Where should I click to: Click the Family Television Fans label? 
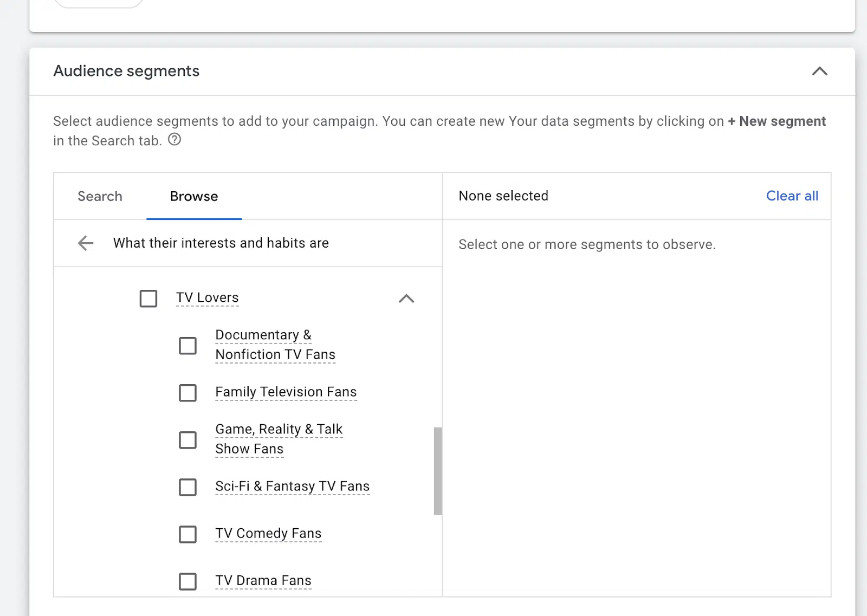pos(286,392)
